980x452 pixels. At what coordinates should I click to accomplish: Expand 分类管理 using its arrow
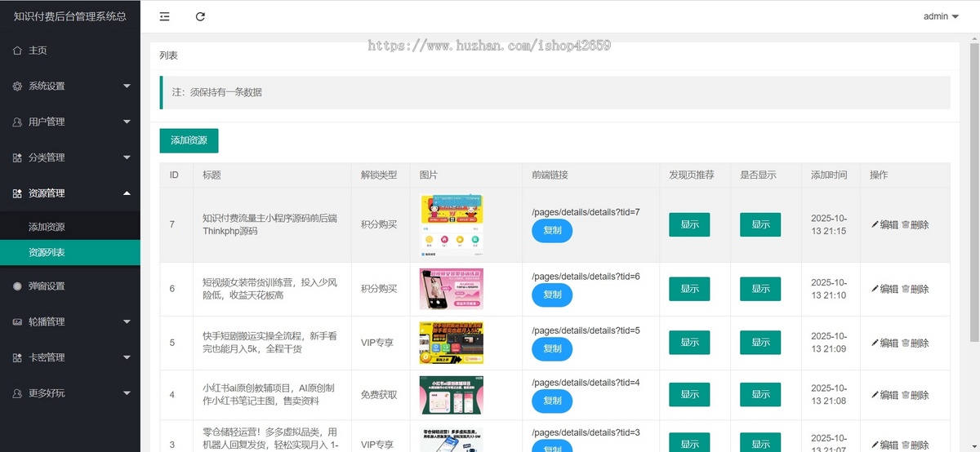click(127, 157)
